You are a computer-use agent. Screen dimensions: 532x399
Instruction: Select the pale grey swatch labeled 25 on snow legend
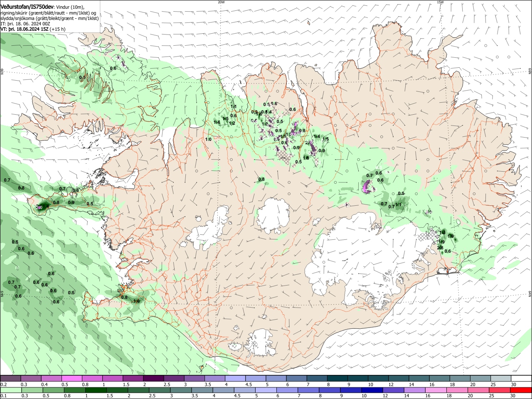(501, 379)
